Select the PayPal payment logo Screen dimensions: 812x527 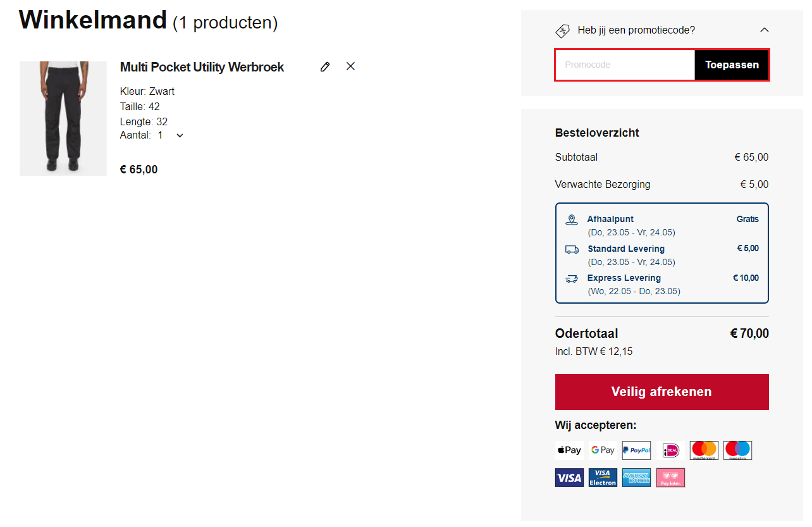click(x=636, y=450)
